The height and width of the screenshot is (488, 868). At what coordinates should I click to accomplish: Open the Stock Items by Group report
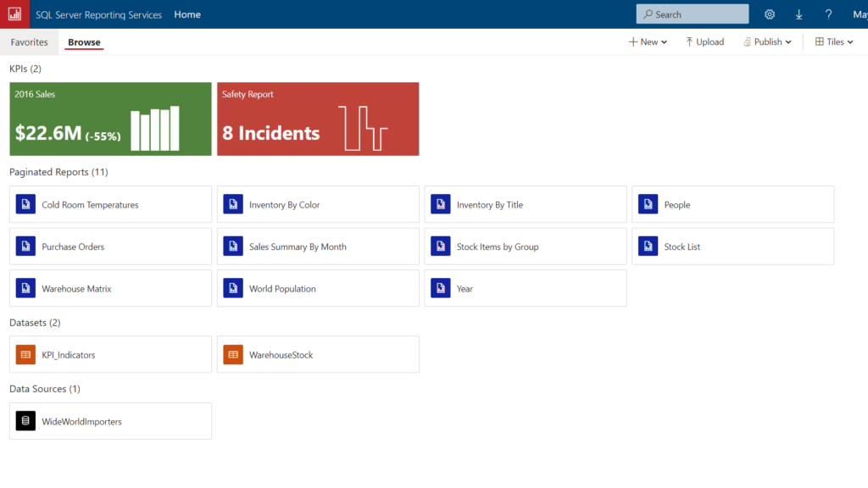pyautogui.click(x=526, y=247)
